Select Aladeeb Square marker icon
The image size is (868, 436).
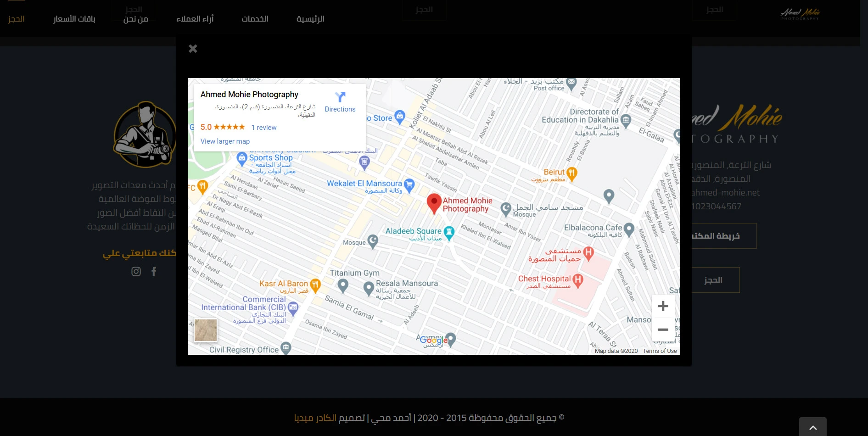449,232
